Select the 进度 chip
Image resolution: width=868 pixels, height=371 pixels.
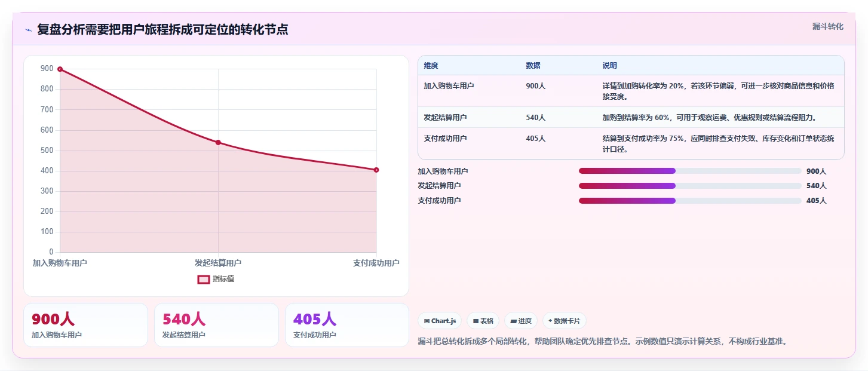(x=521, y=321)
